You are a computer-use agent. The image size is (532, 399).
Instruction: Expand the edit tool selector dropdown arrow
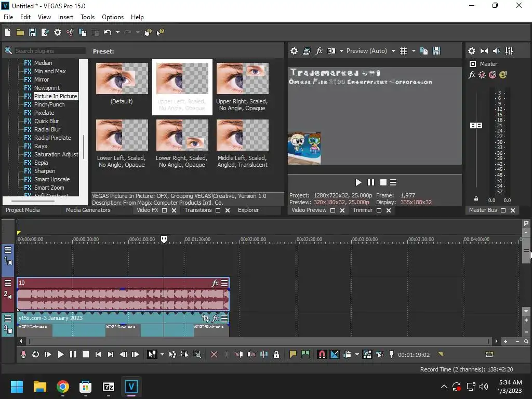(x=162, y=354)
